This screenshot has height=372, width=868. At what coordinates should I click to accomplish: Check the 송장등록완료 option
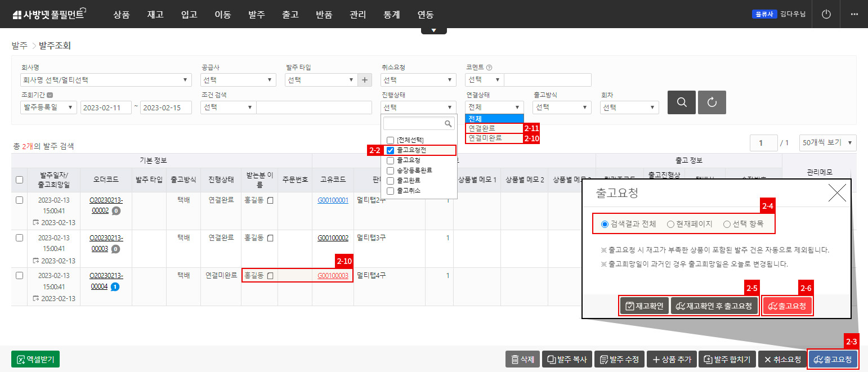click(x=390, y=170)
